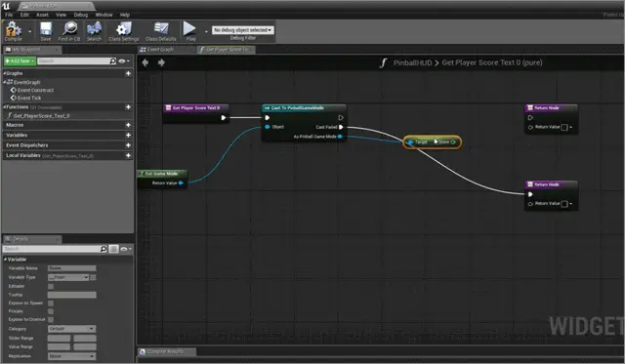Click the Variable Name field
Screen dimensions: 625x364
click(71, 268)
